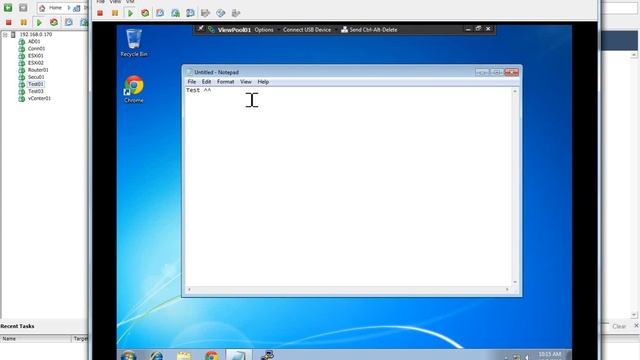640x360 pixels.
Task: Open Snapshot Manager icon in console toolbar
Action: 190,13
